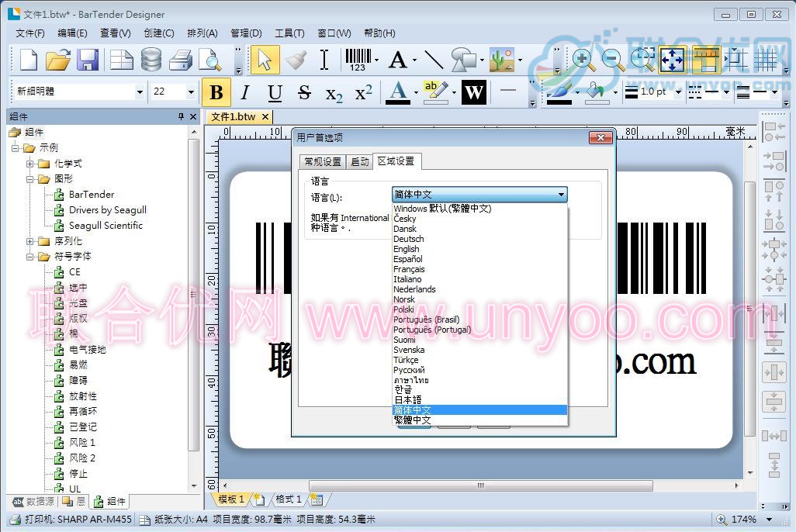Close the 用户首选项 dialog
Image resolution: width=796 pixels, height=532 pixels.
600,137
